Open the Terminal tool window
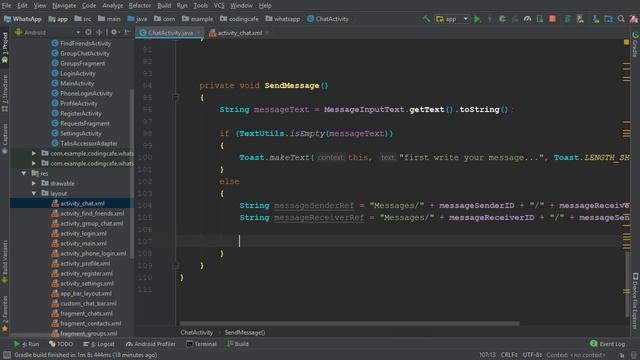 click(202, 344)
